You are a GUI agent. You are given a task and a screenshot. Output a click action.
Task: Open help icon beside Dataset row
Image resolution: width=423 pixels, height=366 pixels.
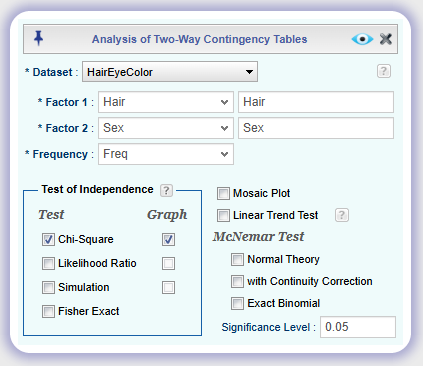tap(384, 71)
